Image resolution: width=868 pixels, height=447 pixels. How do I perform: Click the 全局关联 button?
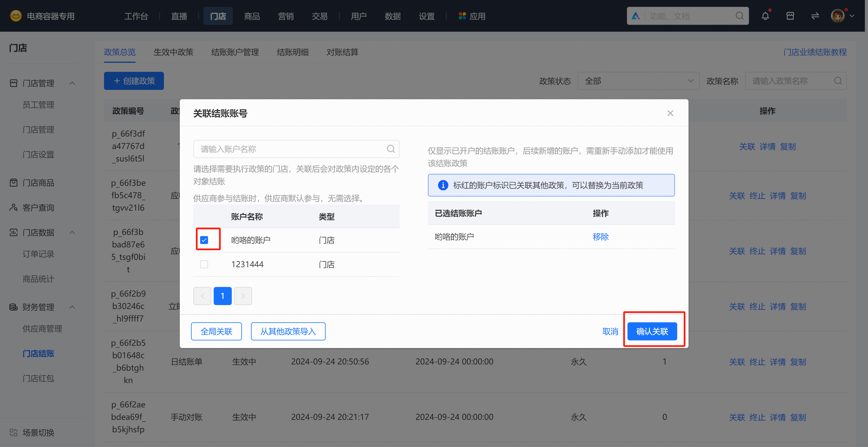pos(216,331)
